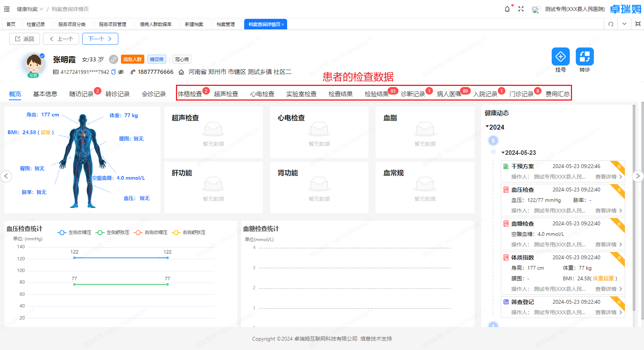Enter fullscreen via expand arrows icon
This screenshot has width=644, height=350.
point(521,9)
